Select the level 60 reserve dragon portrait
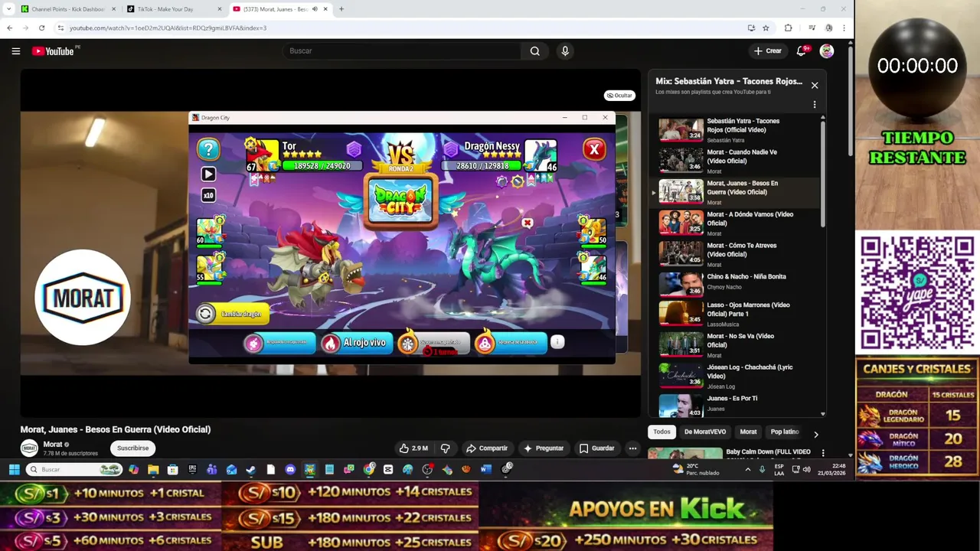 point(209,231)
